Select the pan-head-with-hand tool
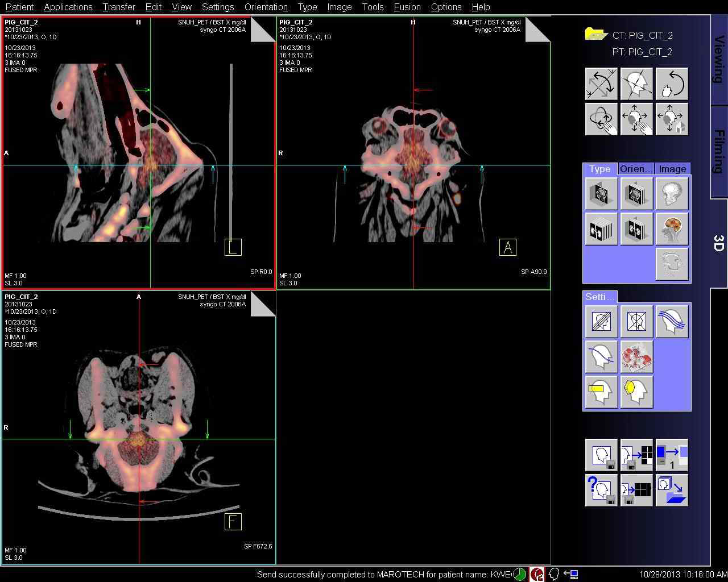The width and height of the screenshot is (728, 582). pos(636,119)
